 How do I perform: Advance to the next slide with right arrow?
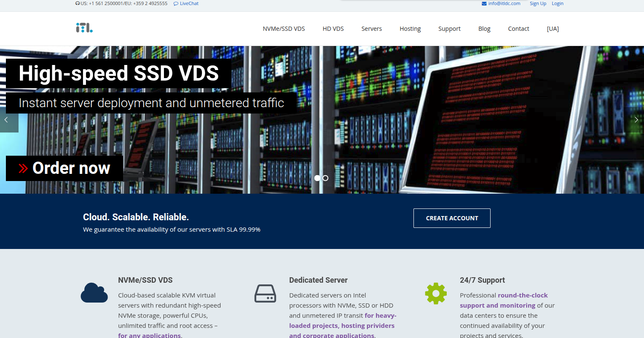636,120
